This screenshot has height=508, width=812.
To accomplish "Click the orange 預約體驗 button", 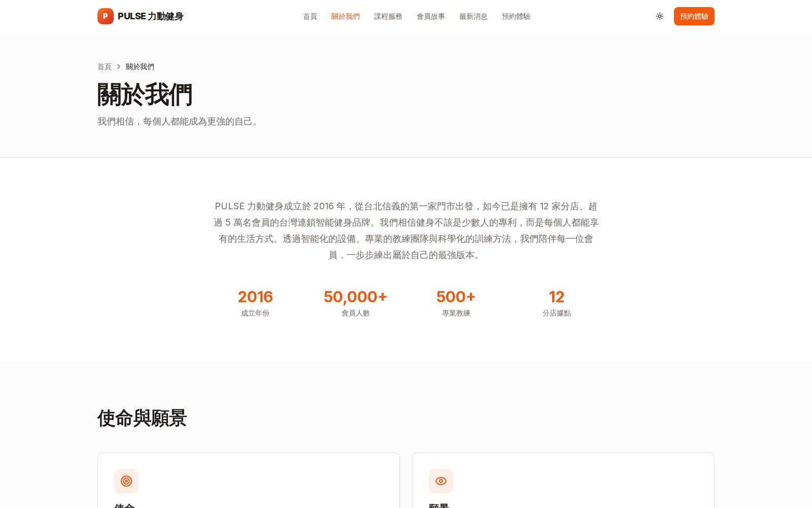I will point(694,16).
